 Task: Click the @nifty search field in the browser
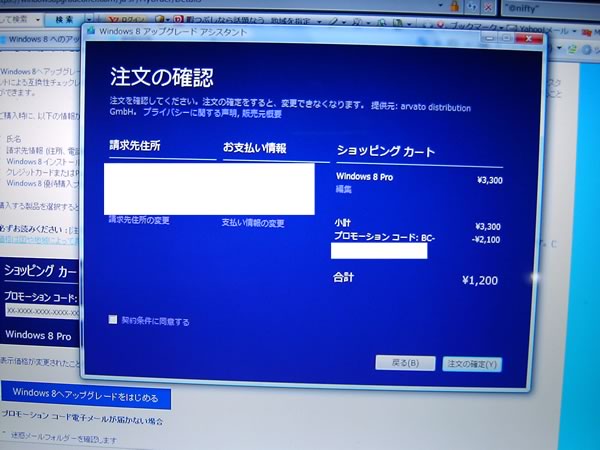pos(549,8)
